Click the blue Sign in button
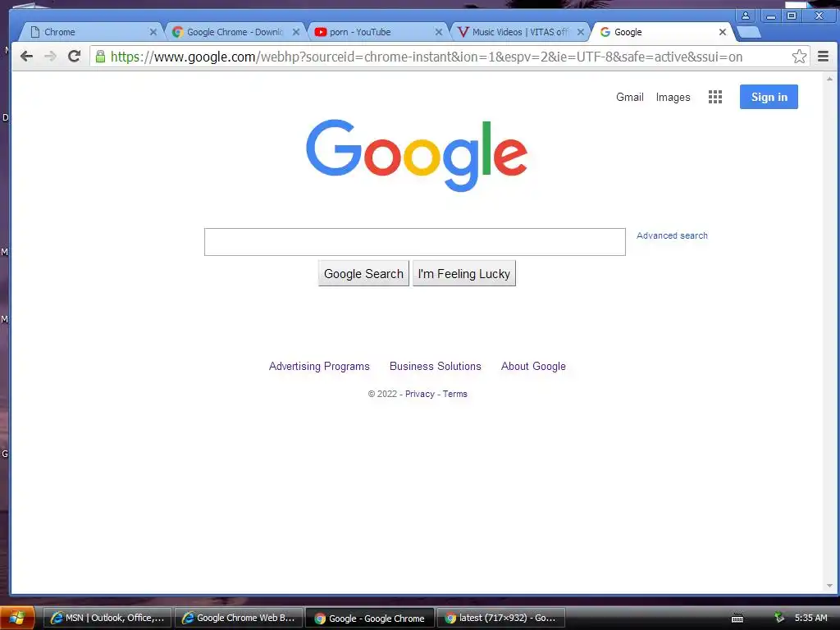Screen dimensions: 840x630 click(769, 97)
